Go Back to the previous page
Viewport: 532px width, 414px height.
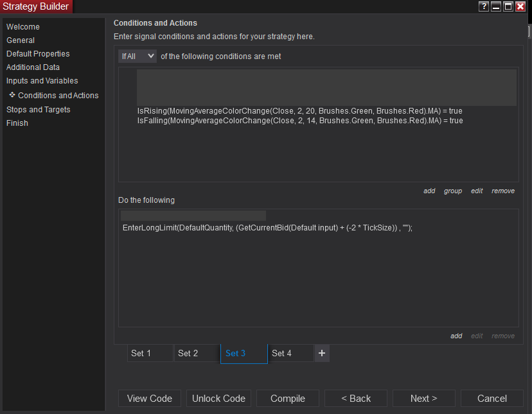[x=356, y=399]
